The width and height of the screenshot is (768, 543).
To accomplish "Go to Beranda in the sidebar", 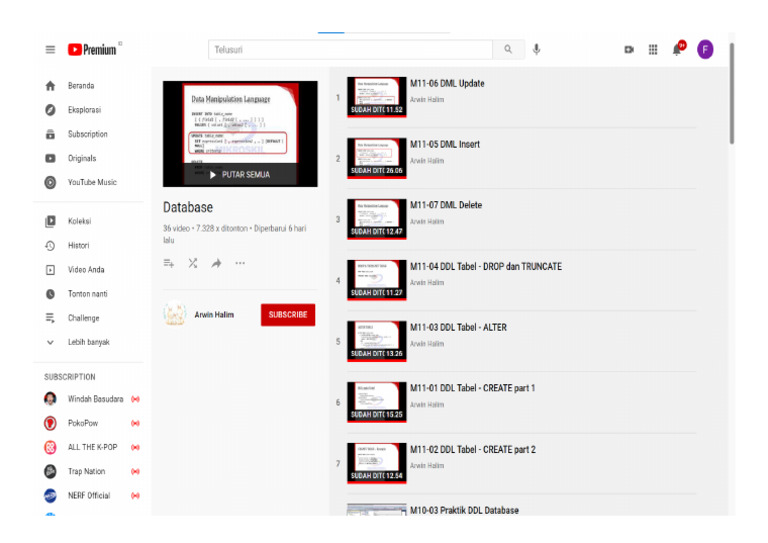I will 80,86.
